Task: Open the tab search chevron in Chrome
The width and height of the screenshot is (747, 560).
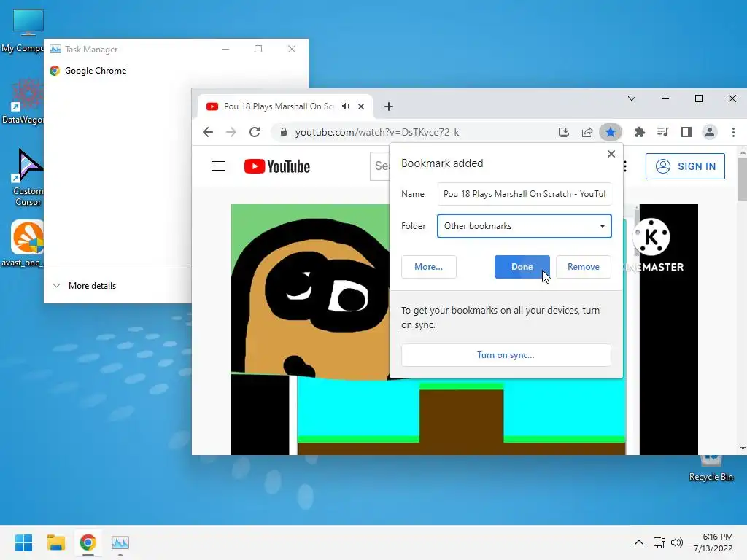Action: [x=631, y=98]
